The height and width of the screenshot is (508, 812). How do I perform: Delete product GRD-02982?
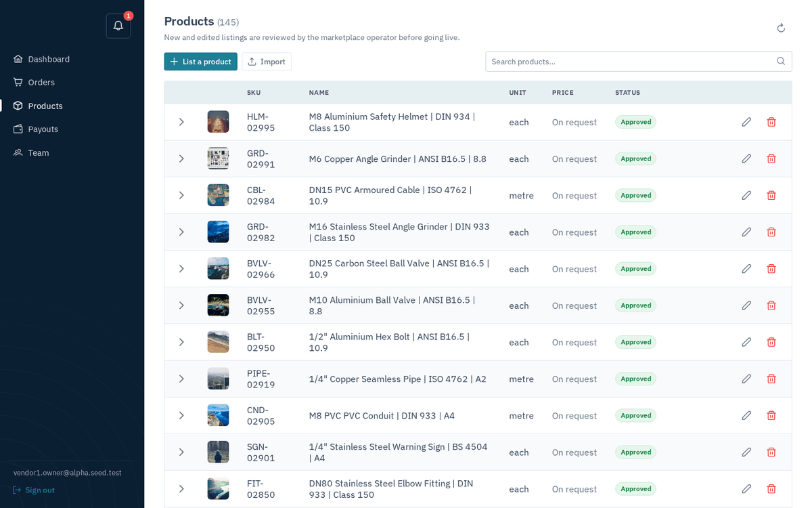coord(771,232)
